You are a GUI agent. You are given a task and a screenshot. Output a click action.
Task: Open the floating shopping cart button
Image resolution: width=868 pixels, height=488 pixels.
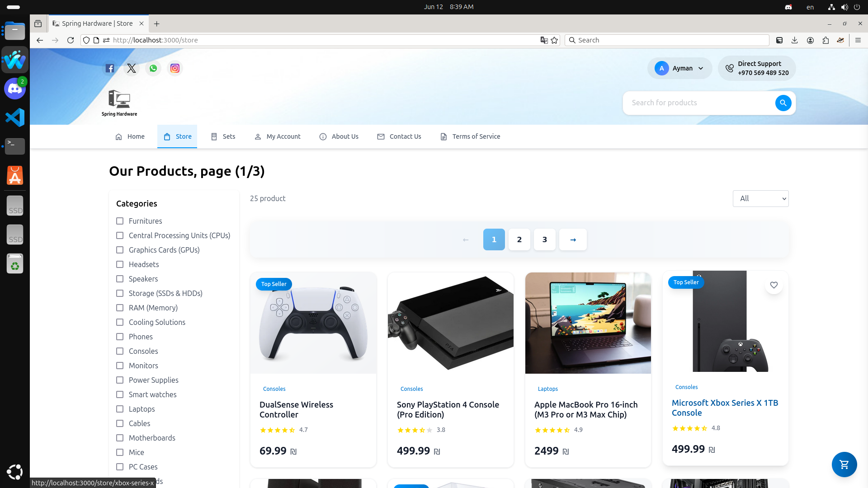tap(844, 464)
